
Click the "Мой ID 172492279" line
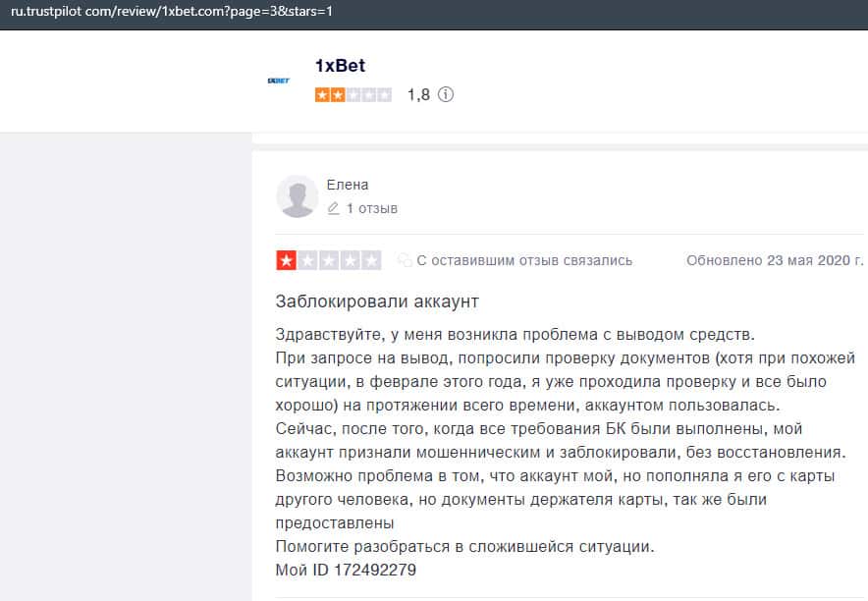coord(346,570)
